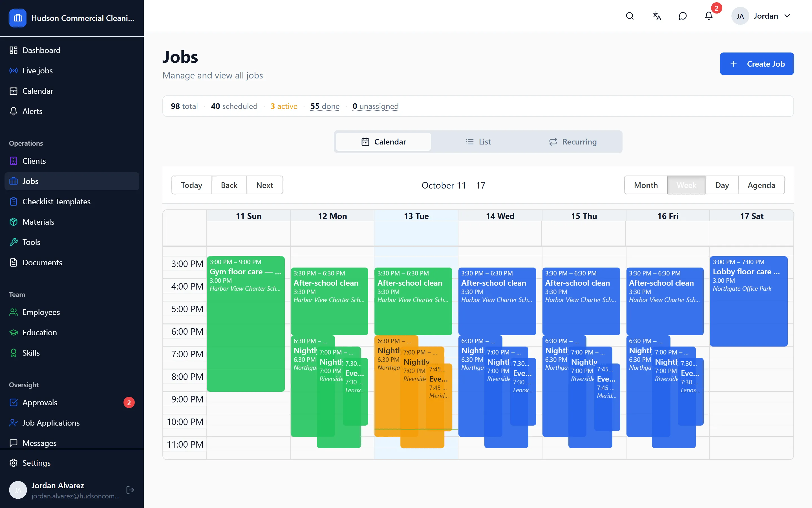Switch calendar to Agenda view

761,185
